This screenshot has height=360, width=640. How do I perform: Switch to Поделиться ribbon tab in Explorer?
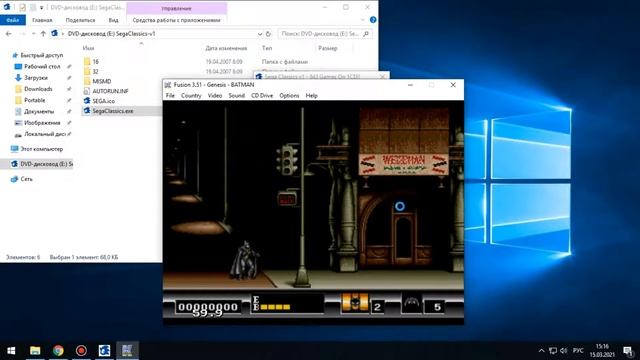[x=80, y=20]
